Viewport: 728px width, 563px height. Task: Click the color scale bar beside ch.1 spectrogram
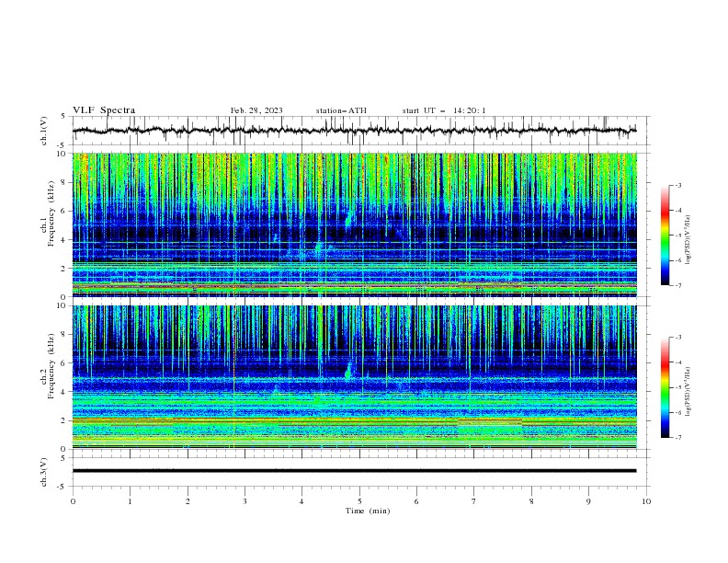[665, 236]
